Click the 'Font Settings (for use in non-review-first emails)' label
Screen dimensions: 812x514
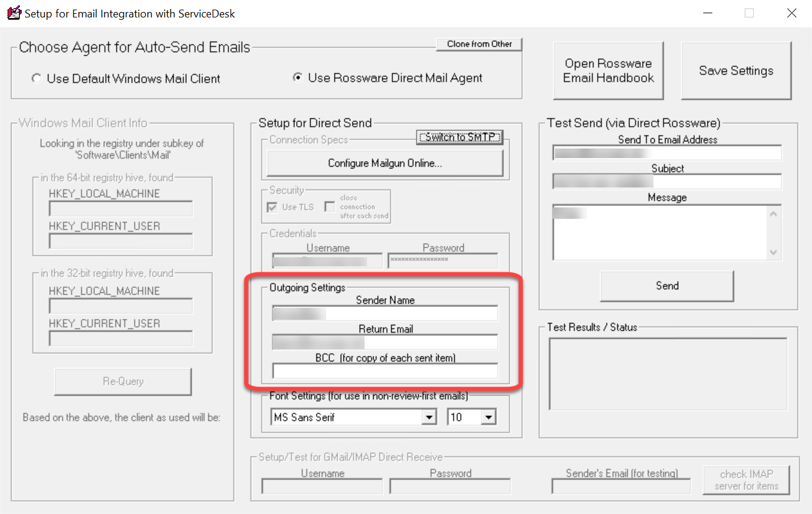[x=369, y=396]
